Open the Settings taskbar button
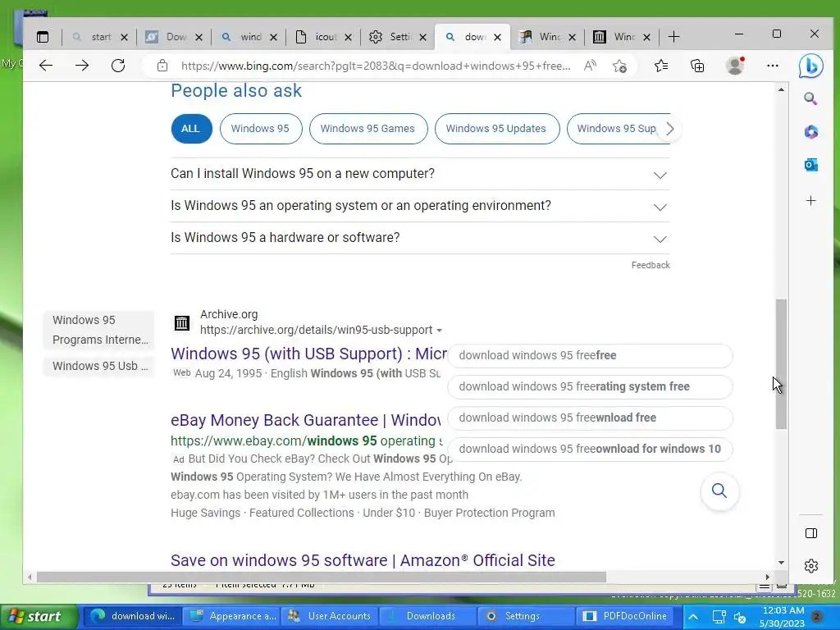Image resolution: width=840 pixels, height=630 pixels. tap(526, 617)
